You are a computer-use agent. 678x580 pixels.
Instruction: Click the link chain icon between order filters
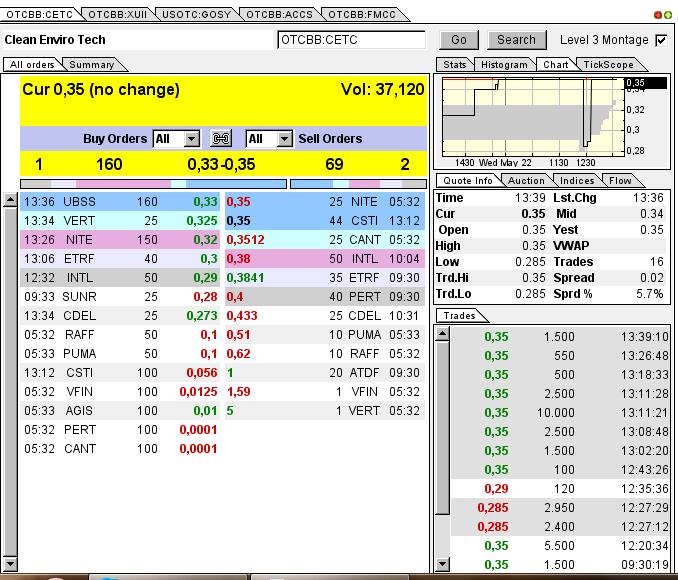pos(221,139)
